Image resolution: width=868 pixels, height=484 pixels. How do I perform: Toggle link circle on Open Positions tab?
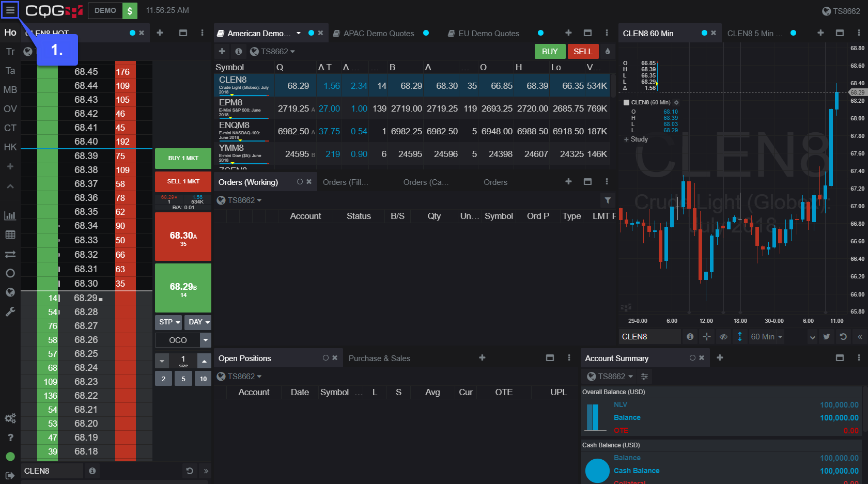[x=326, y=358]
